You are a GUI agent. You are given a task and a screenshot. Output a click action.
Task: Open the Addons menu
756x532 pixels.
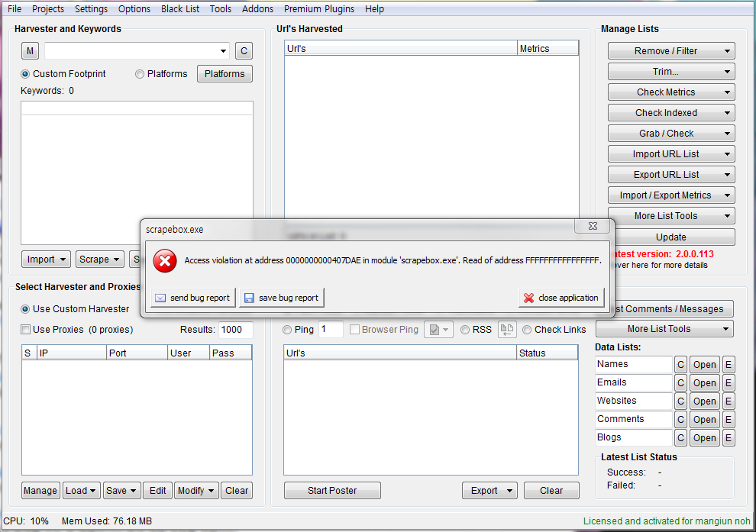tap(257, 8)
